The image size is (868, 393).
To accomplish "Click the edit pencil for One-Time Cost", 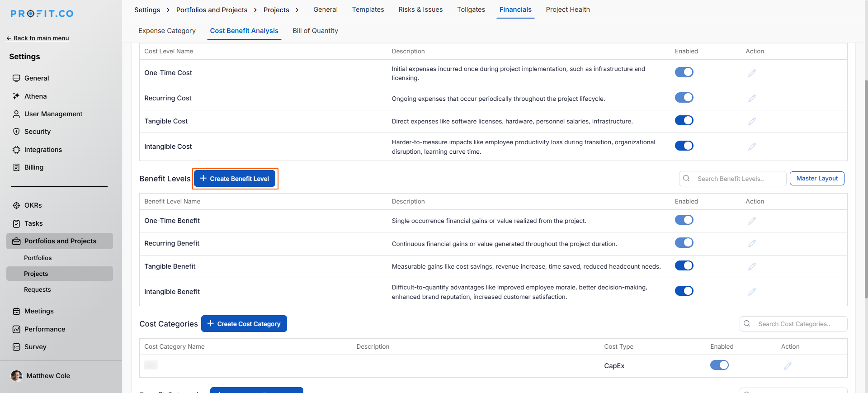I will (x=752, y=73).
